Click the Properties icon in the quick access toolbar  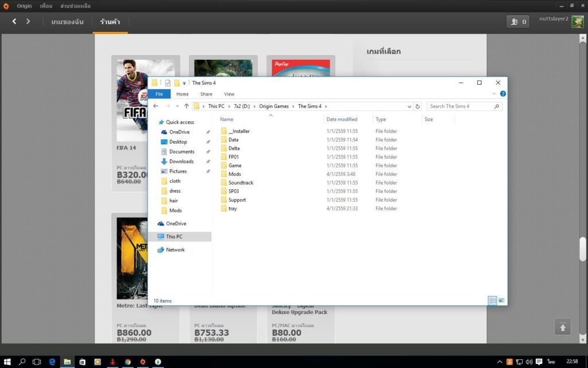click(168, 83)
